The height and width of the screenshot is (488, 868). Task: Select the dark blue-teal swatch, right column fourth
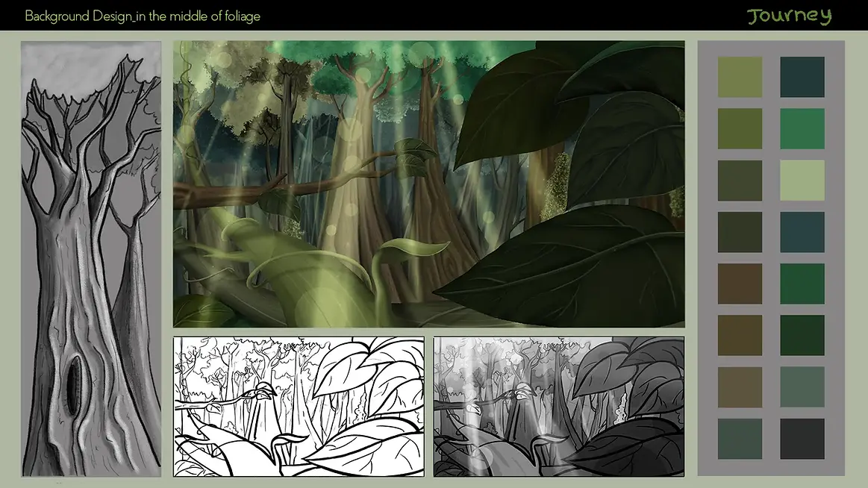tap(802, 232)
